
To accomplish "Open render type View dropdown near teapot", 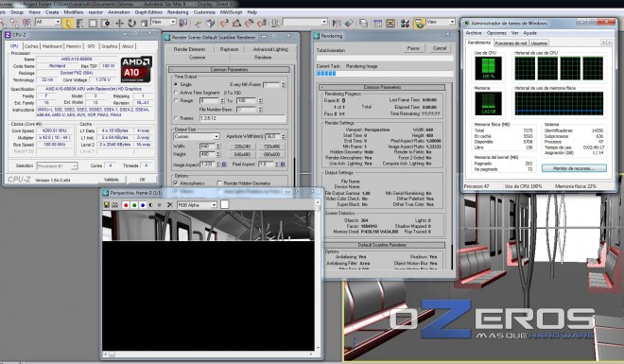I will tap(441, 22).
